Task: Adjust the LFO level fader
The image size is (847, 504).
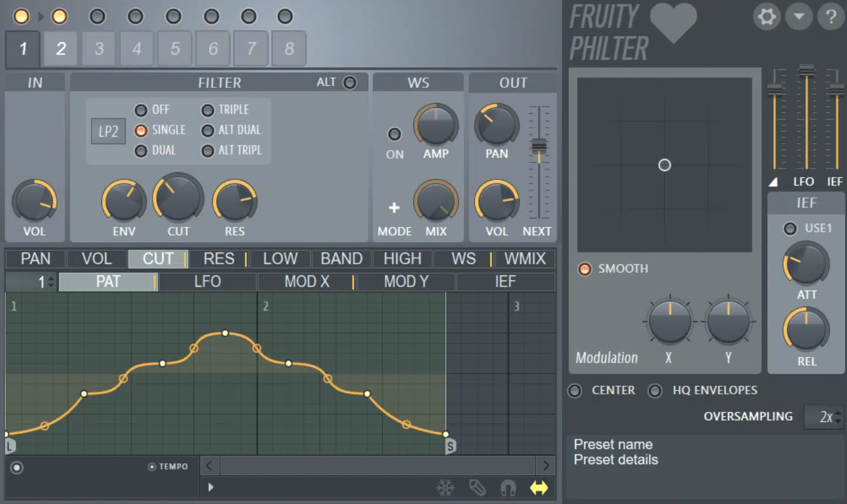Action: click(x=807, y=70)
